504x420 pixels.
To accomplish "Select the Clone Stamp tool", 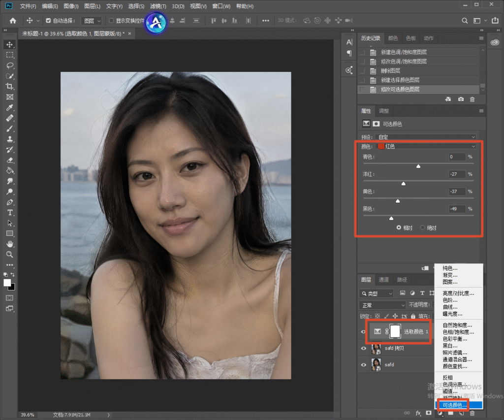I will click(10, 139).
